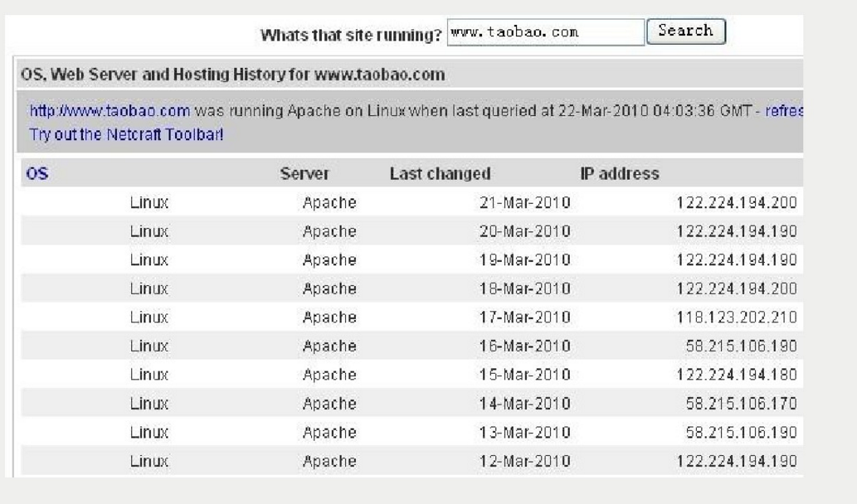857x504 pixels.
Task: Open the http://www.taobao.com link
Action: [110, 111]
